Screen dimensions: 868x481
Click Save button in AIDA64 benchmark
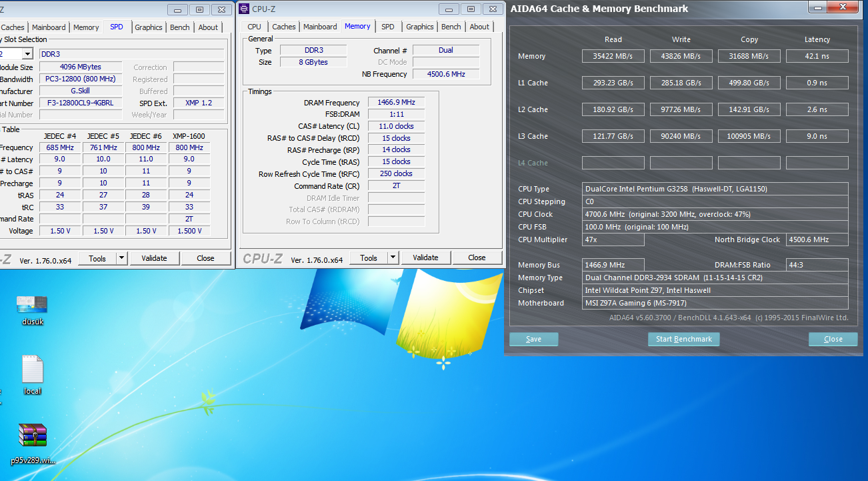coord(533,339)
